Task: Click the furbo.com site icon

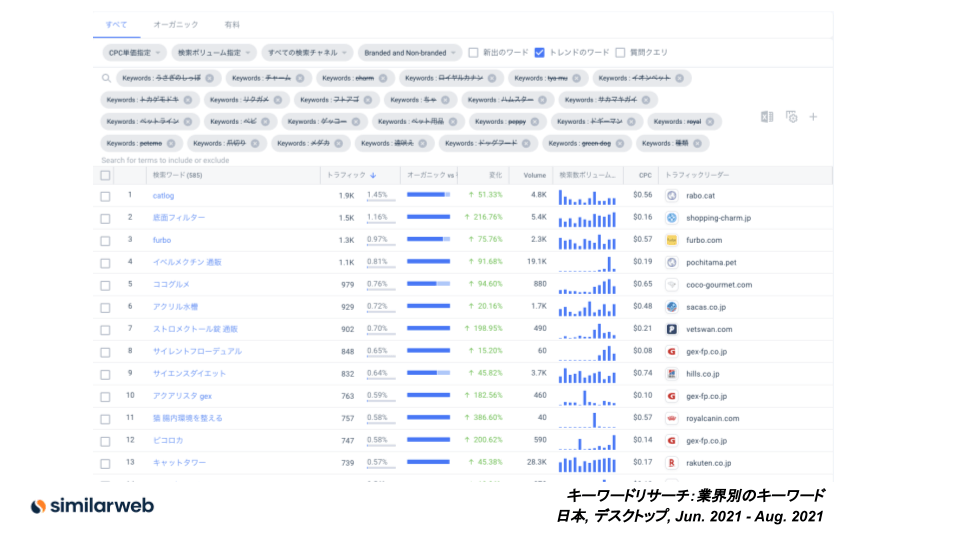Action: 672,240
